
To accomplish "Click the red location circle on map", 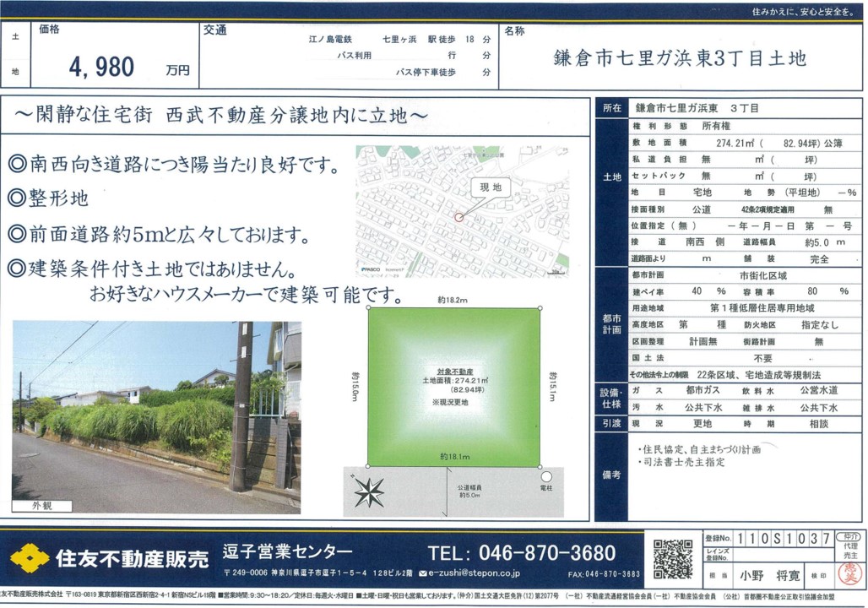I will pos(458,217).
